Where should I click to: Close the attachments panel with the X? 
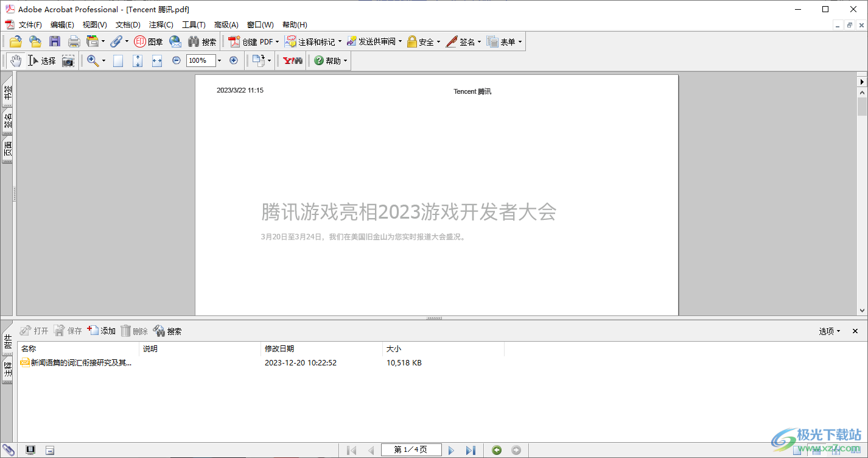coord(855,331)
